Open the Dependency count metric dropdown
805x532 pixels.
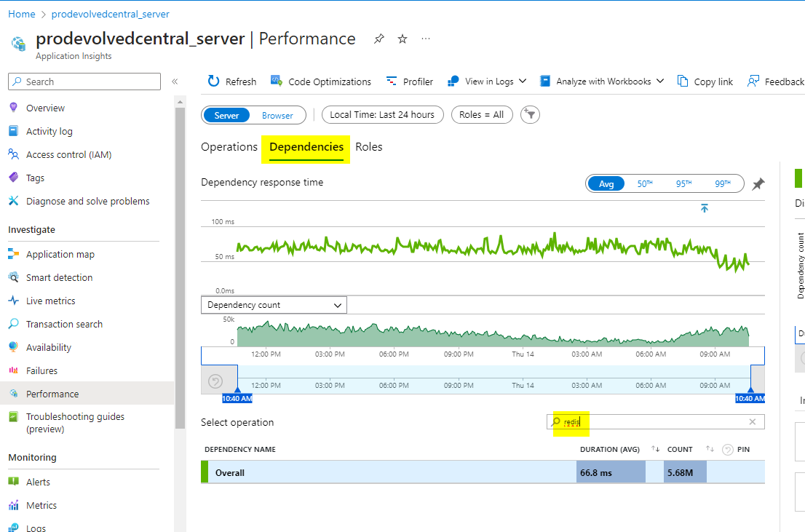pyautogui.click(x=273, y=305)
